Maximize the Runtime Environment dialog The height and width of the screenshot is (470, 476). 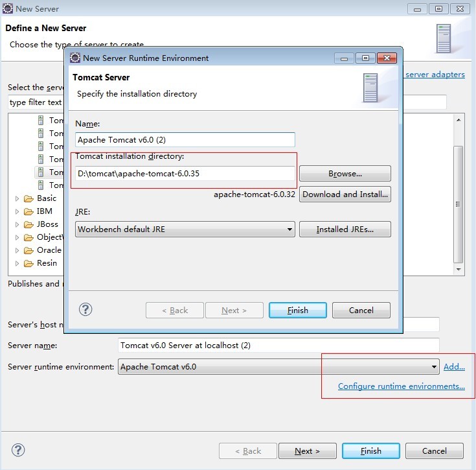[x=365, y=58]
